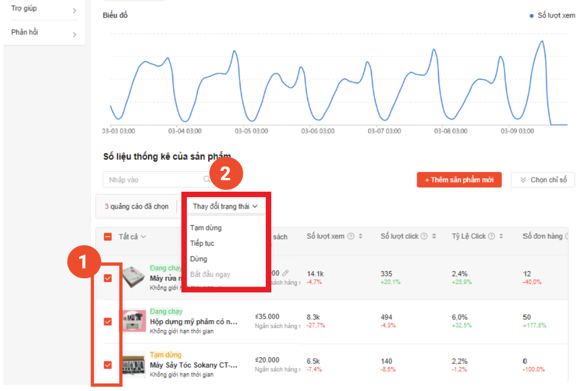
Task: Sort by Tỷ Lệ Click column arrows
Action: point(501,237)
